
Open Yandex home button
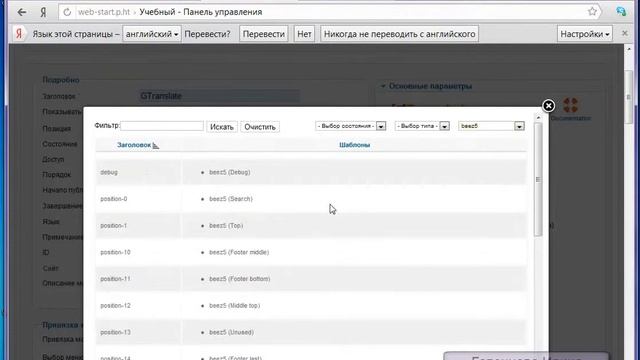point(43,12)
